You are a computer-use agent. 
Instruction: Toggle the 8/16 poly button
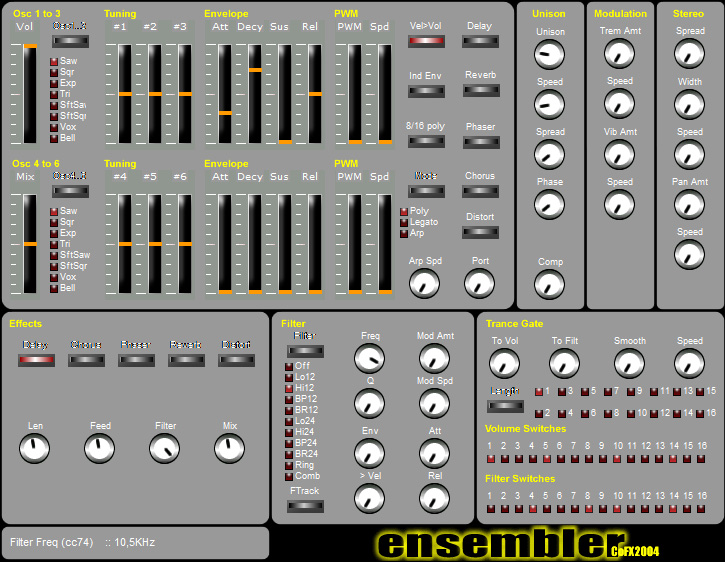coord(426,141)
